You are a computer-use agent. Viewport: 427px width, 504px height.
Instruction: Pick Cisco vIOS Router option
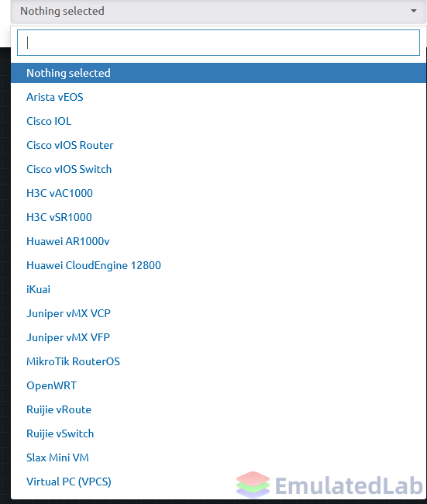[219, 145]
